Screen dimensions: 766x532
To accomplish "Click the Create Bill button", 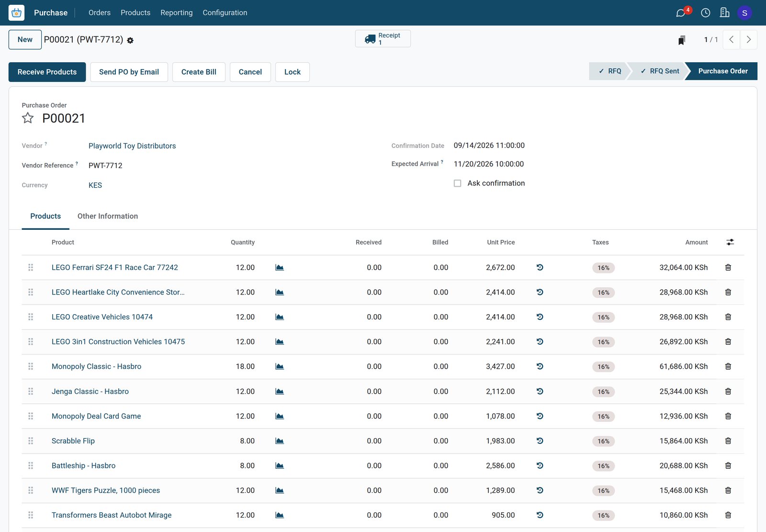I will [x=199, y=72].
